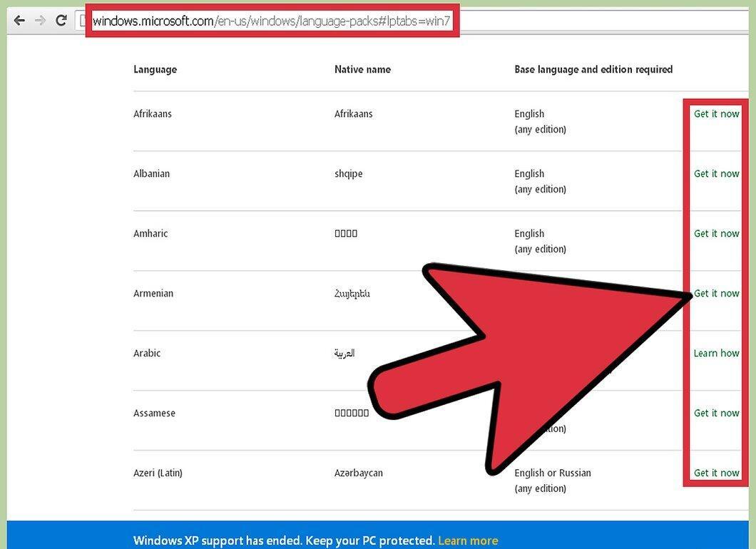Click the browser forward arrow
Viewport: 756px width, 549px height.
click(x=41, y=21)
